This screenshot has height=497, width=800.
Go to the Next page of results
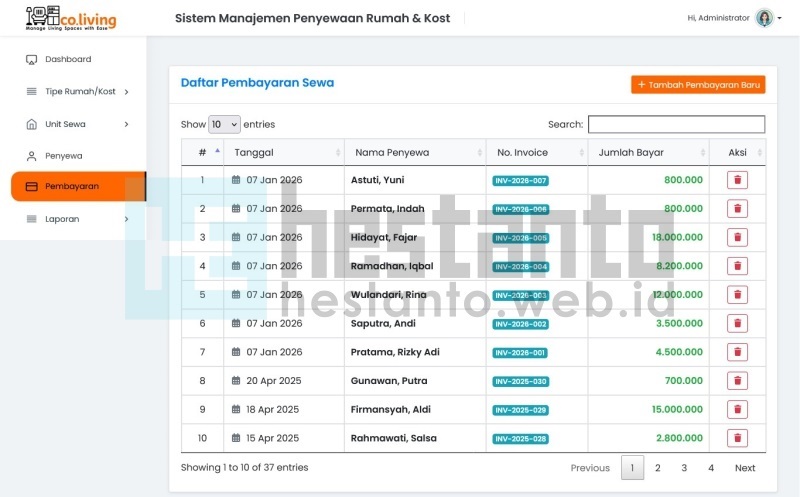[745, 468]
